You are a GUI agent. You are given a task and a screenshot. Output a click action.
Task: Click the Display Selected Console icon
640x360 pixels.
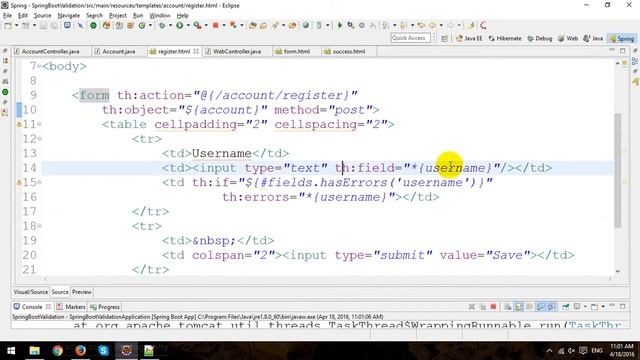(577, 307)
